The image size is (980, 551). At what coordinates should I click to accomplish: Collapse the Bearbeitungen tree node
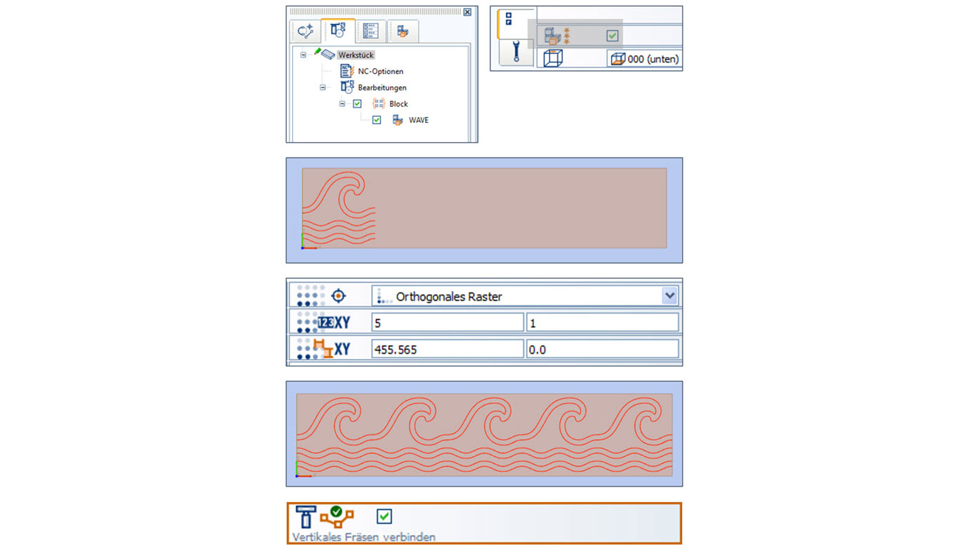click(x=323, y=88)
